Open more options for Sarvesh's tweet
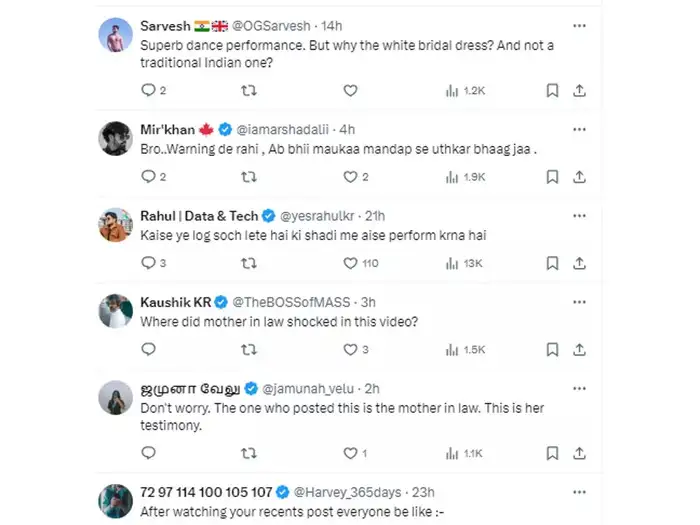Viewport: 700px width, 525px height. click(x=579, y=26)
